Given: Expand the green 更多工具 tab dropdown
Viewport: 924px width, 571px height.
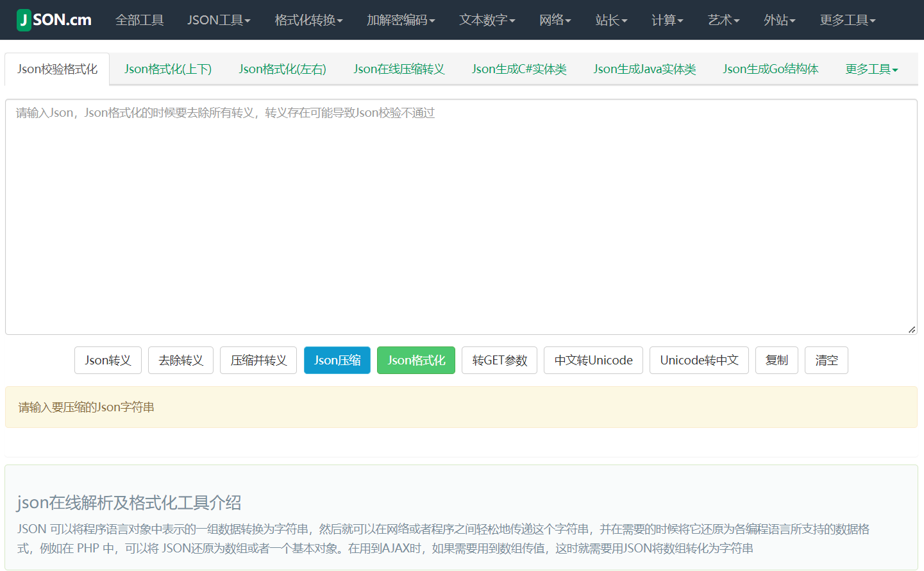Looking at the screenshot, I should tap(871, 69).
